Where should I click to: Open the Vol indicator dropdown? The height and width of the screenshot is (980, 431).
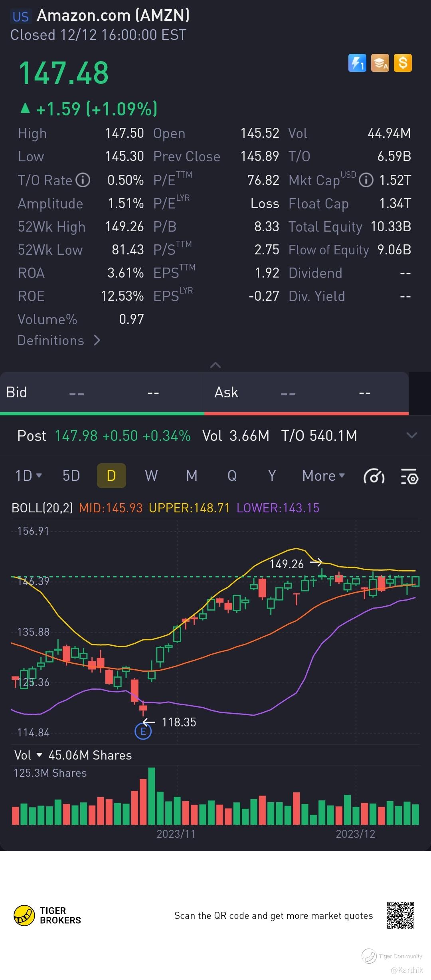point(28,755)
